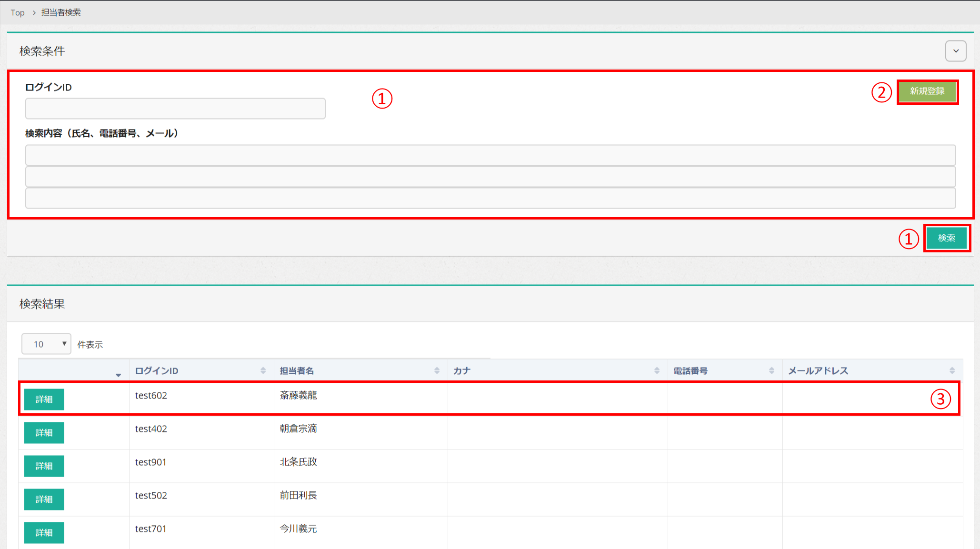This screenshot has height=549, width=980.
Task: Sort table by 電話番号 column arrows
Action: pos(771,370)
